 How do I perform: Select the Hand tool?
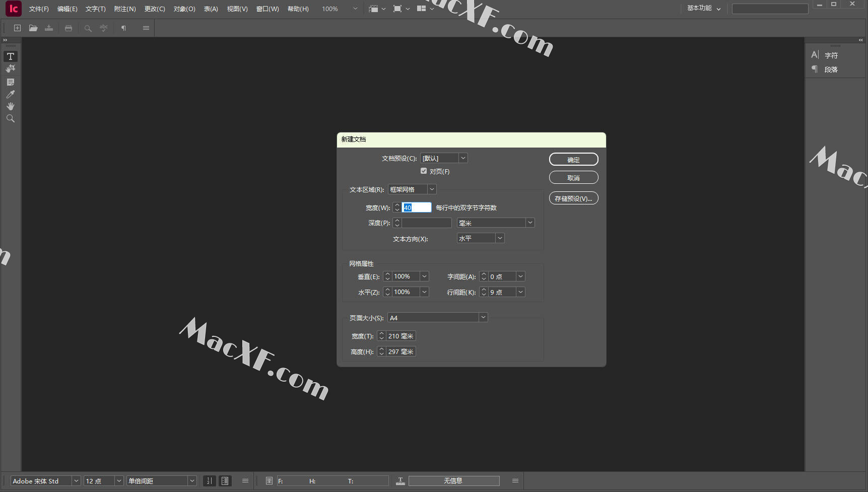pyautogui.click(x=11, y=106)
